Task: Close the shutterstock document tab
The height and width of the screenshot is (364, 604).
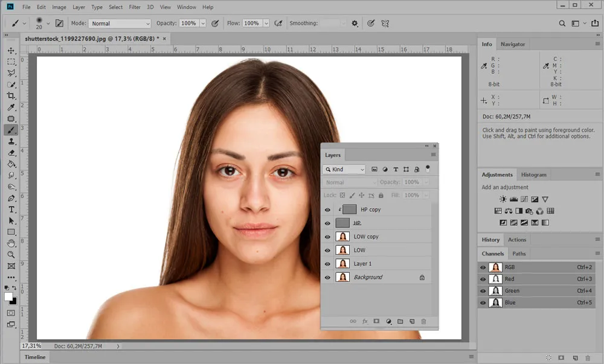Action: [x=164, y=39]
